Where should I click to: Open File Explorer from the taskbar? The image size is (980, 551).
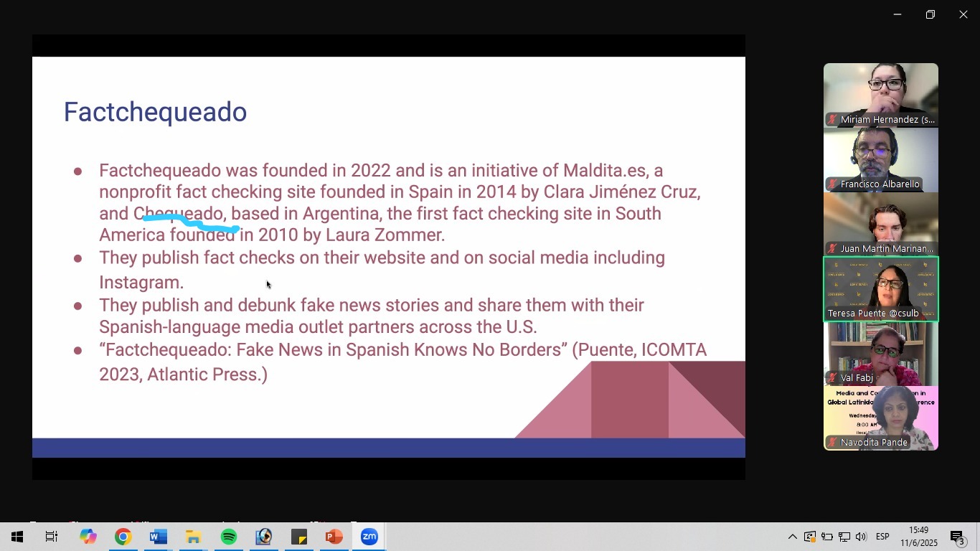pyautogui.click(x=194, y=537)
